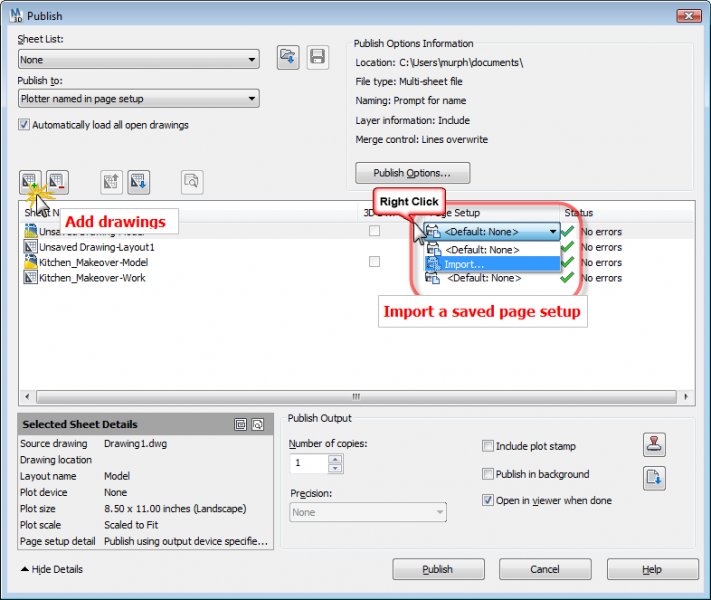Check 3D DWF box for first sheet
The height and width of the screenshot is (600, 711).
coord(374,231)
